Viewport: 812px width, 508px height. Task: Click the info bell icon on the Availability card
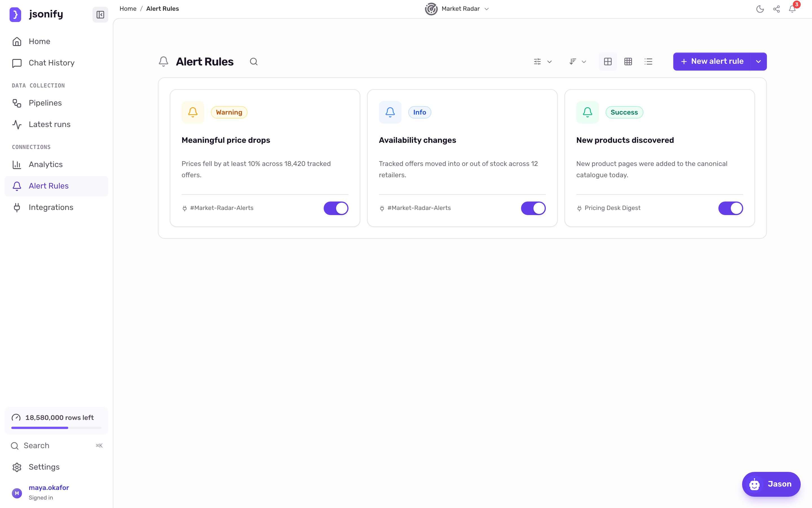point(390,112)
